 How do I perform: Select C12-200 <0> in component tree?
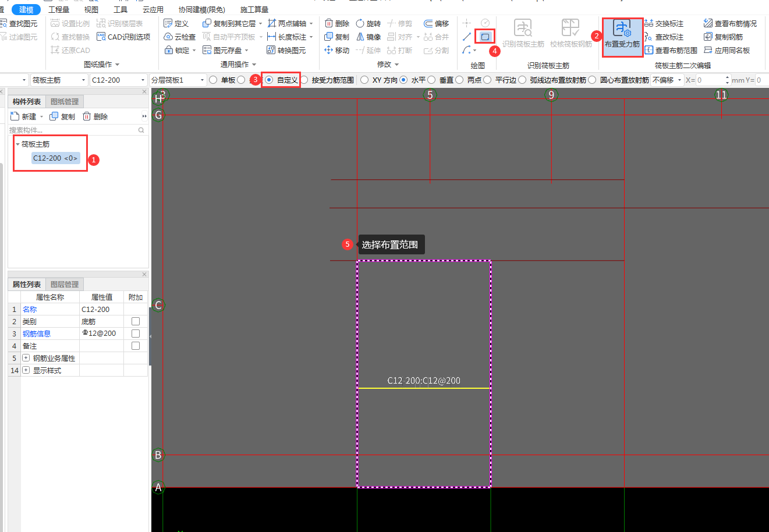pyautogui.click(x=55, y=158)
